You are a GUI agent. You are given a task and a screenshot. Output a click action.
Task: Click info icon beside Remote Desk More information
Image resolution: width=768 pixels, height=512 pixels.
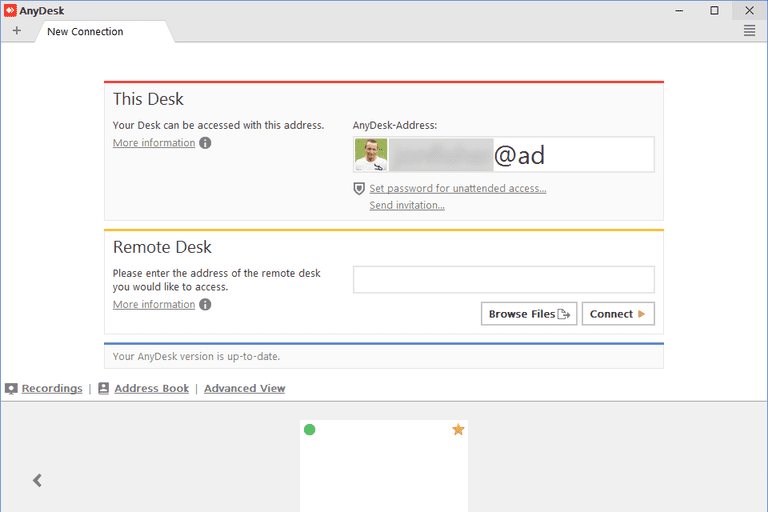(205, 305)
